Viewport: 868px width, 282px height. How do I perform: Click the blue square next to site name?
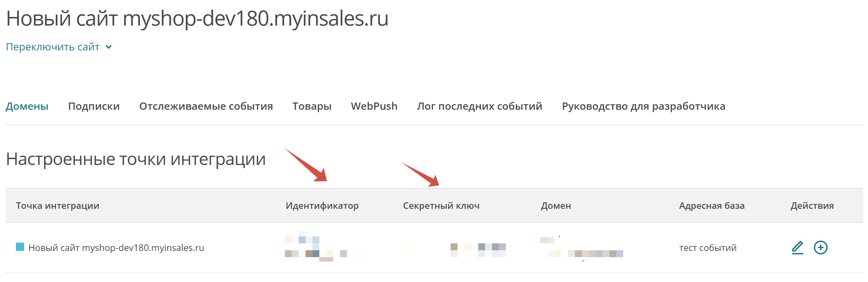point(20,247)
